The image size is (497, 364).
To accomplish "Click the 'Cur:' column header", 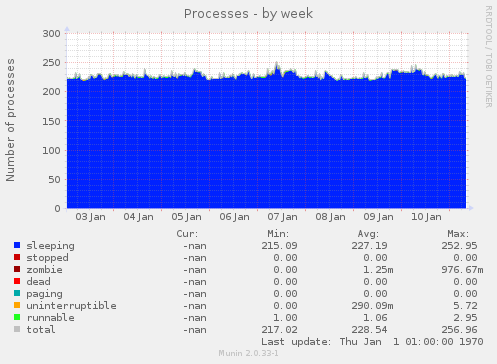I will [187, 234].
